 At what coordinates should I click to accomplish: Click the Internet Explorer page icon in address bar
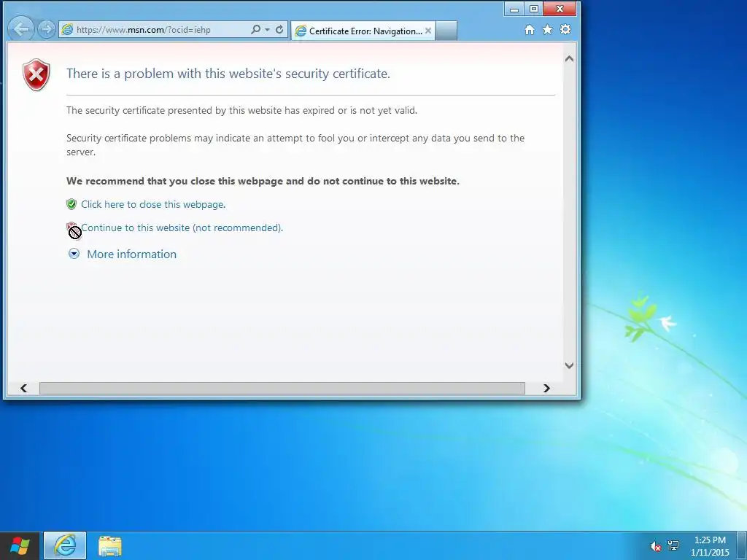point(67,29)
